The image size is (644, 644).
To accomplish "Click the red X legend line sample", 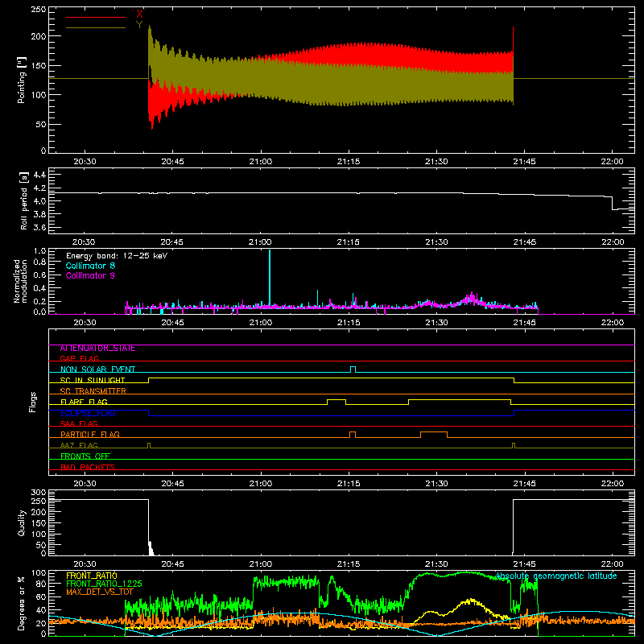I will point(96,17).
